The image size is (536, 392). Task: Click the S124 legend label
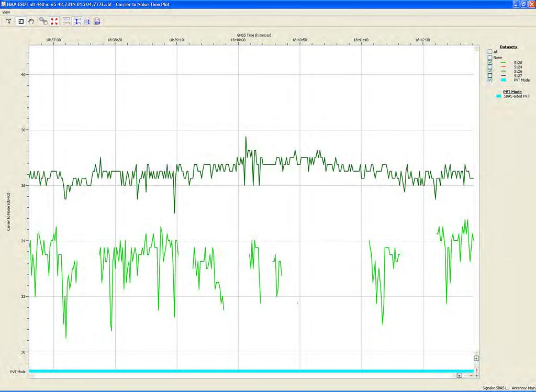pyautogui.click(x=518, y=67)
